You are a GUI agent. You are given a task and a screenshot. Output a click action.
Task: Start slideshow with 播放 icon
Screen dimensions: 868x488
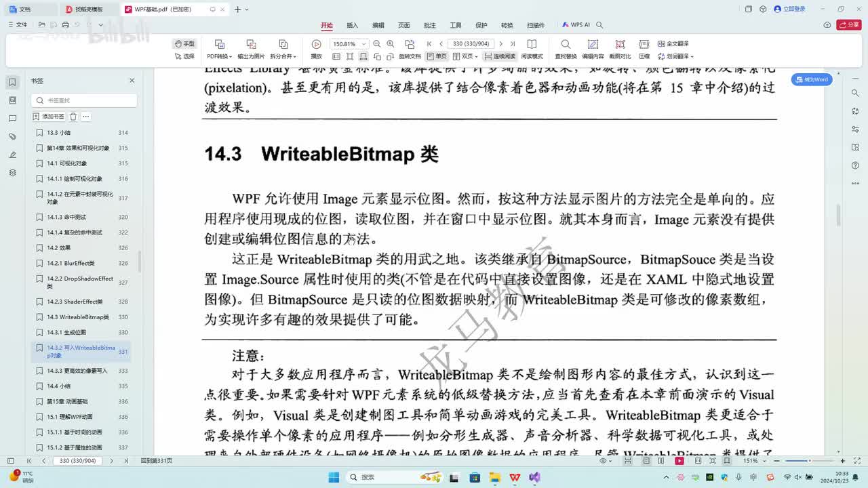click(316, 45)
